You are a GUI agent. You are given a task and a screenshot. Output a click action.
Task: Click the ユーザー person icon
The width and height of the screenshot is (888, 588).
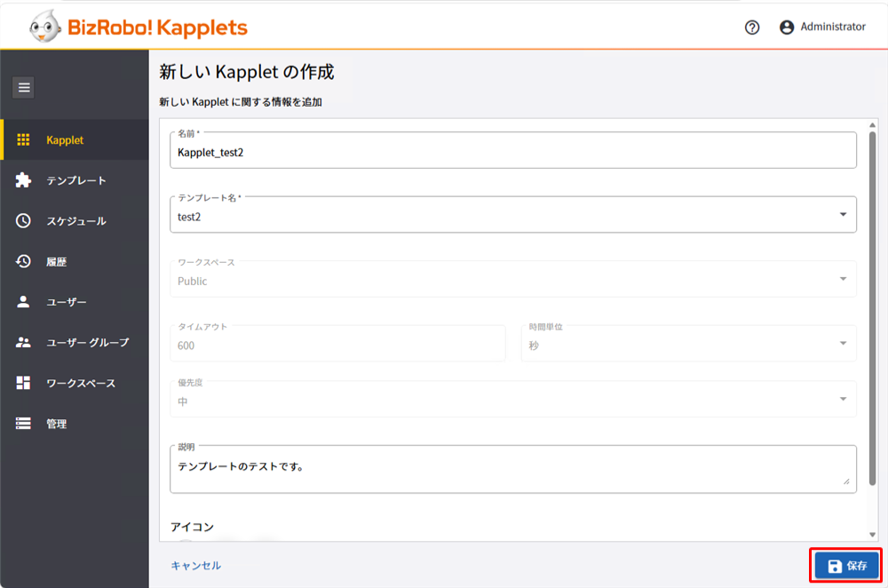[23, 302]
